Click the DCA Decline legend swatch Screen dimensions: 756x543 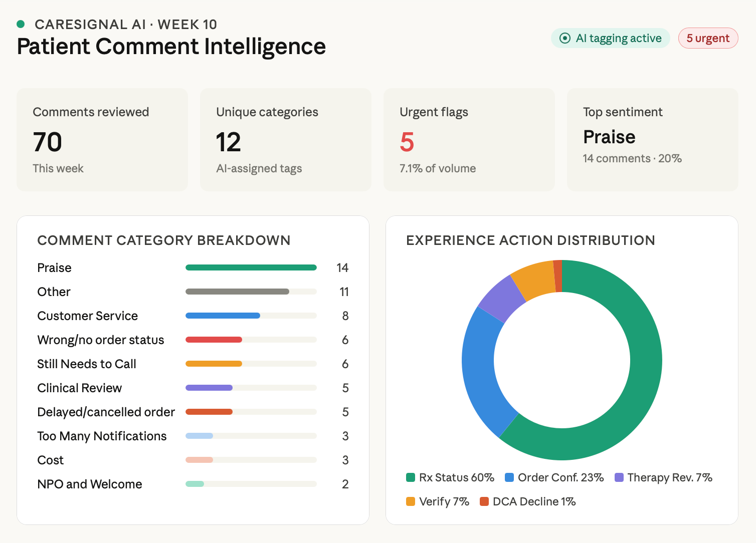coord(484,501)
